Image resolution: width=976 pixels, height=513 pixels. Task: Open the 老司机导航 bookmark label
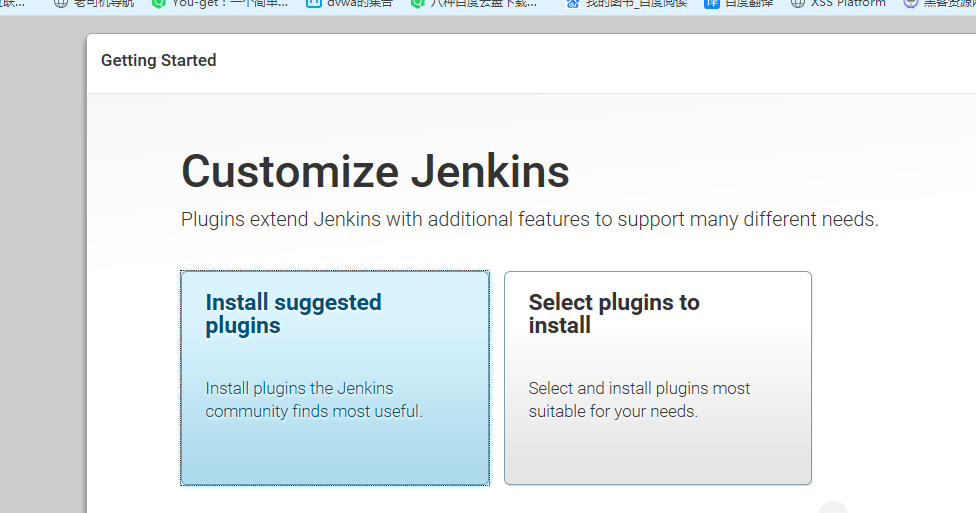click(103, 3)
